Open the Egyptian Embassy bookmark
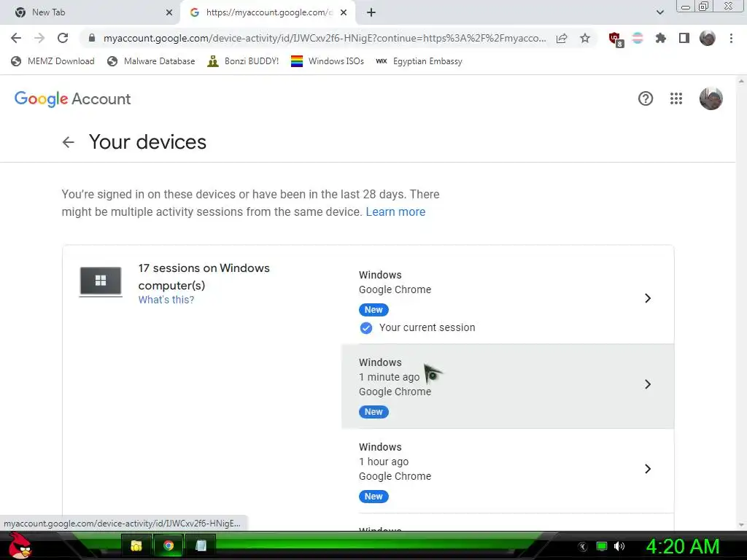The image size is (747, 560). pyautogui.click(x=419, y=61)
